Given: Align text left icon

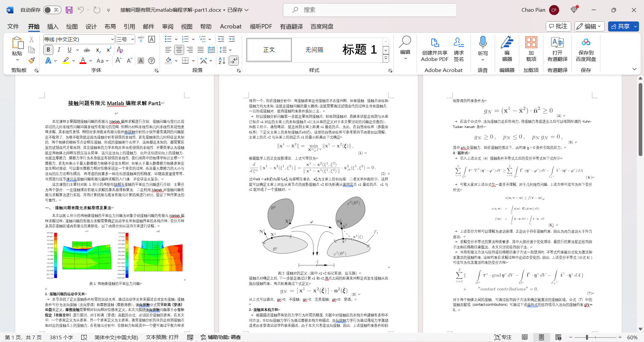Looking at the screenshot, I should coord(168,50).
